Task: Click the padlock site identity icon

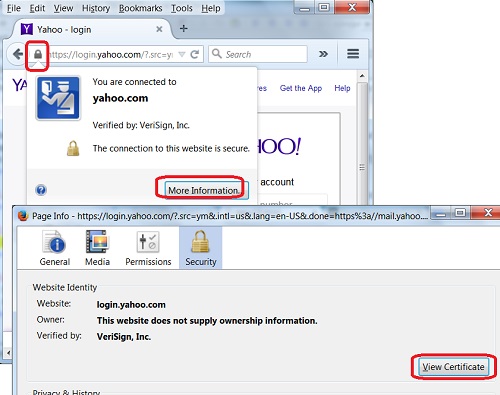Action: coord(38,54)
